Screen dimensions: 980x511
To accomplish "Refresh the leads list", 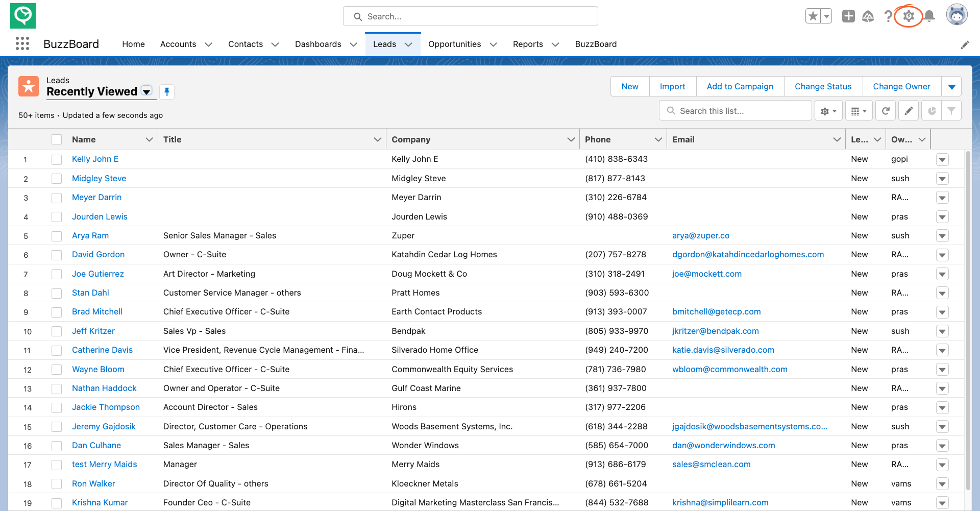I will tap(886, 111).
